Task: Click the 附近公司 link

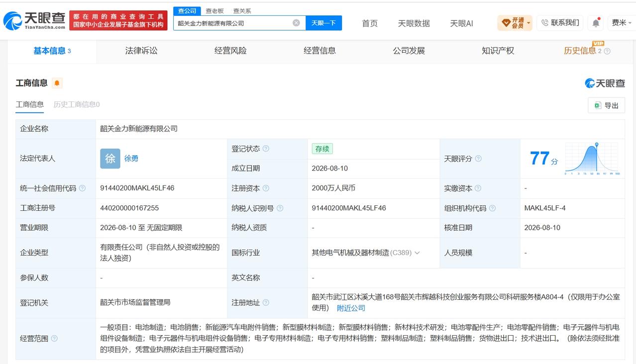Action: click(351, 308)
